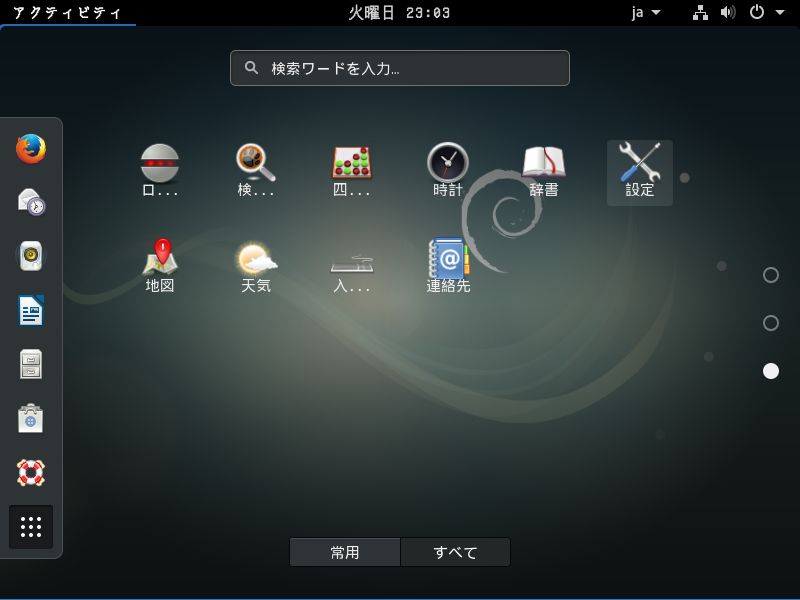Select the filled workspace indicator dot
The image size is (800, 600).
coord(771,371)
